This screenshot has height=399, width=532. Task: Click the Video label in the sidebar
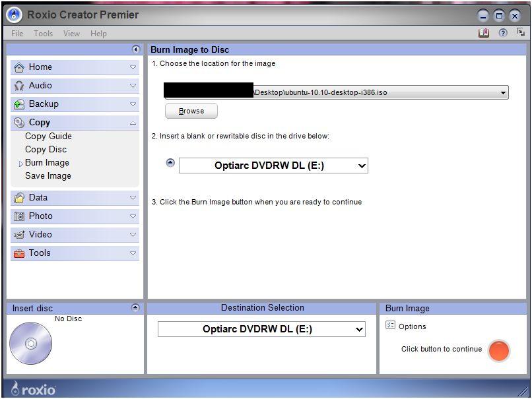tap(40, 234)
